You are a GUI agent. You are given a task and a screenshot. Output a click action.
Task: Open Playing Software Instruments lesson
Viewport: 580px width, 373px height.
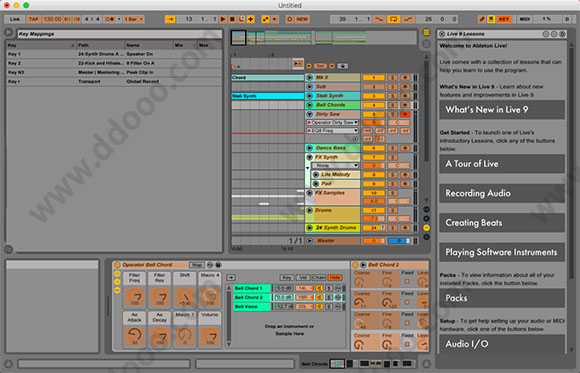[x=502, y=252]
